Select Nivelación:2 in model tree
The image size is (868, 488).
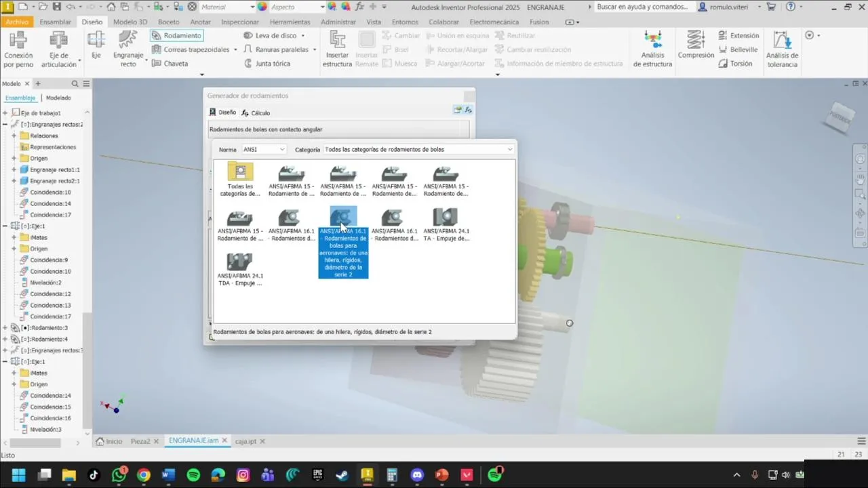click(45, 283)
